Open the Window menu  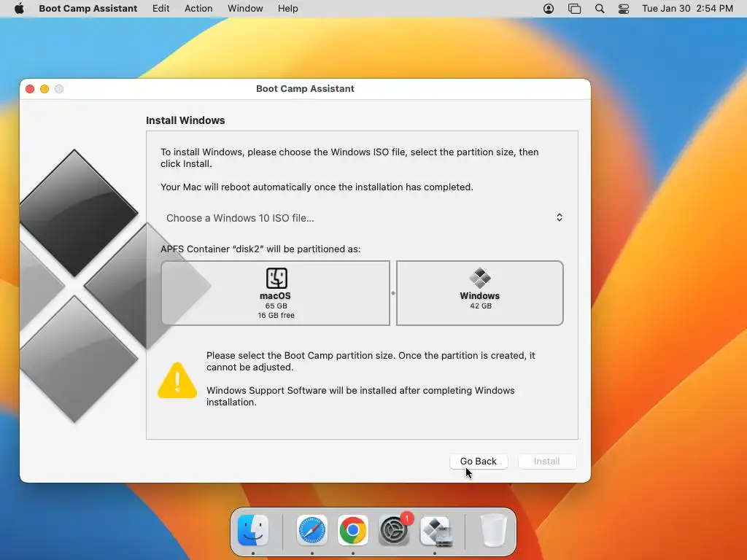(x=245, y=9)
